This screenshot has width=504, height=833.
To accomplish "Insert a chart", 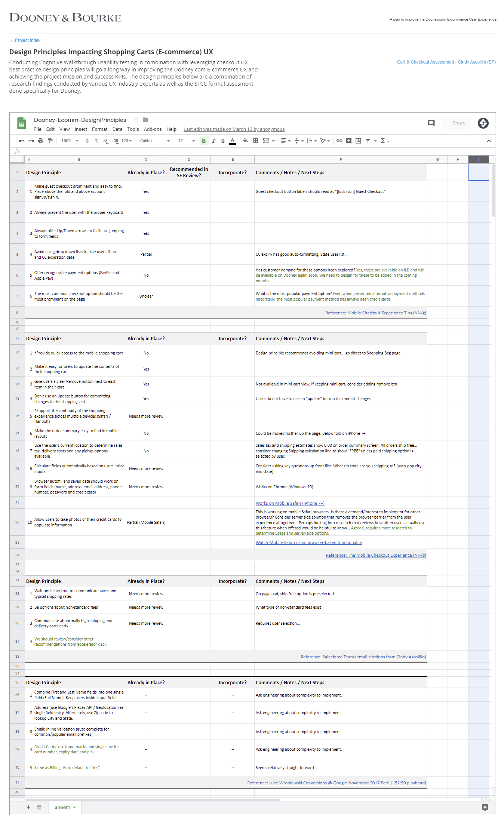I will click(x=358, y=141).
